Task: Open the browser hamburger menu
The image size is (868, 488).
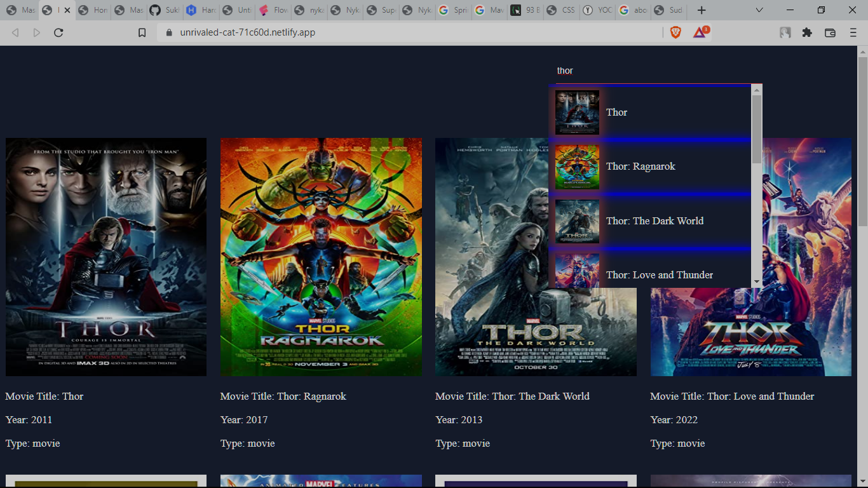Action: (x=853, y=32)
